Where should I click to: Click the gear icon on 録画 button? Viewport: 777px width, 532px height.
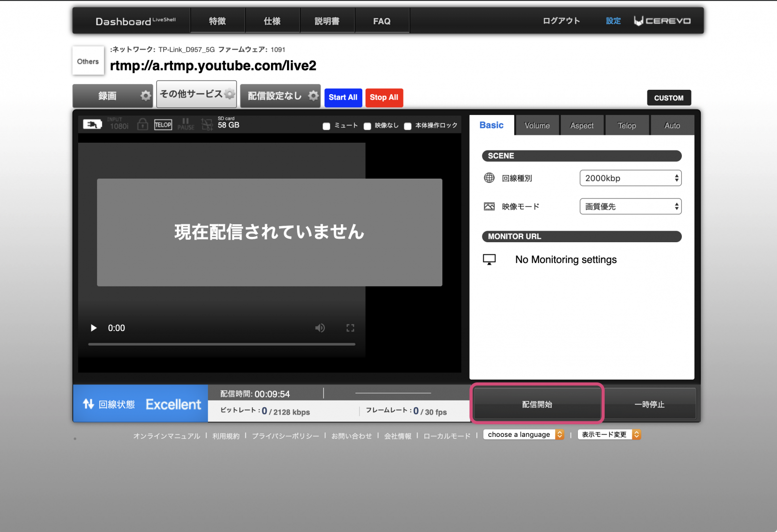point(146,96)
